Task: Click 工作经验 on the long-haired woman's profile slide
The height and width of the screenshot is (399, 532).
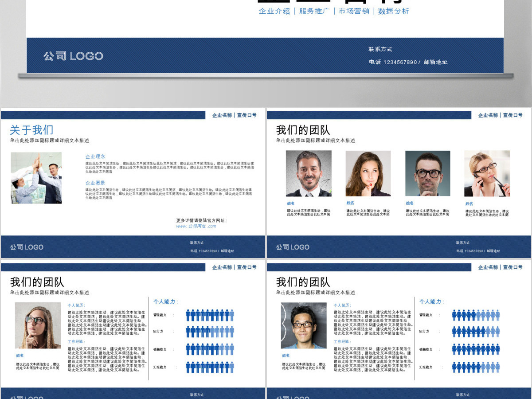Action: click(75, 342)
